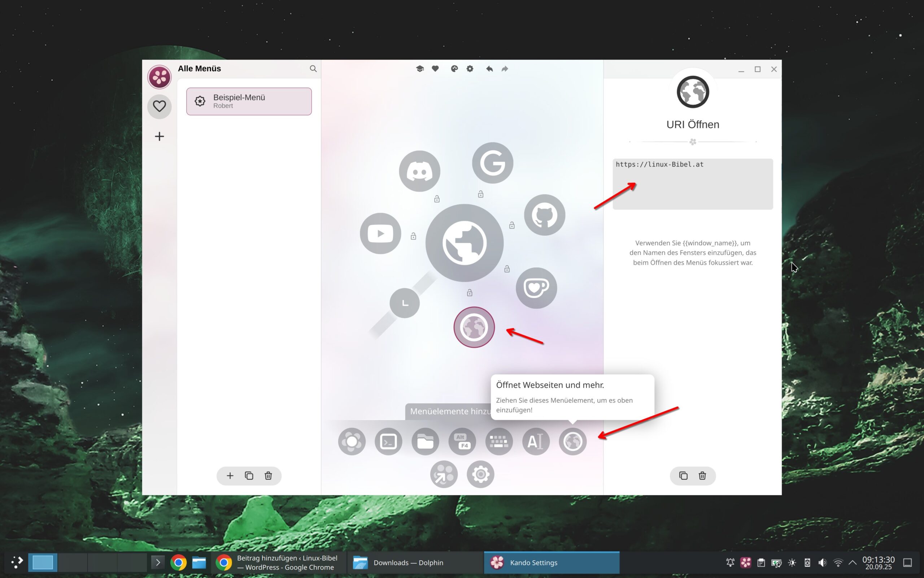
Task: Pick the paste-text item type
Action: (x=536, y=441)
